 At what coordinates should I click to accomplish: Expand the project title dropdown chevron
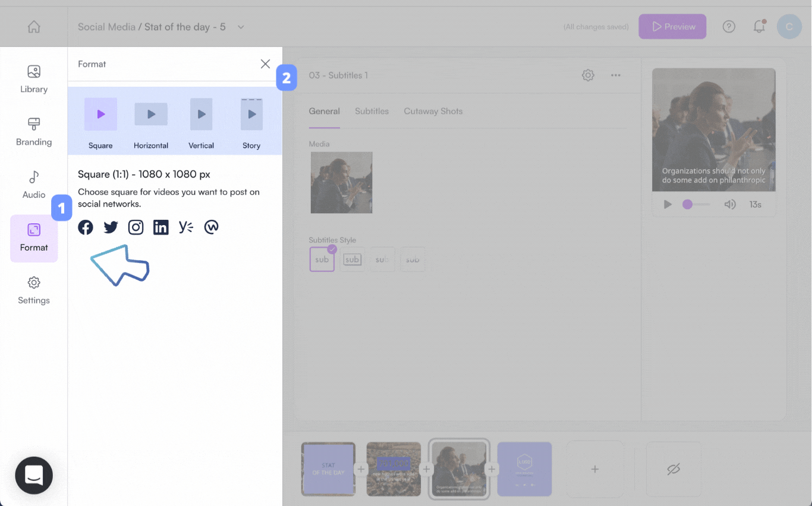241,27
